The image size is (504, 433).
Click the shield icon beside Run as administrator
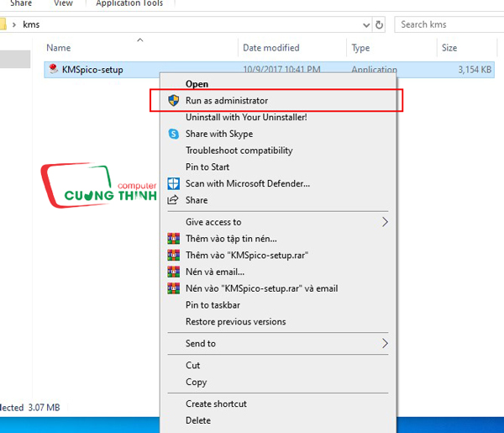point(174,100)
